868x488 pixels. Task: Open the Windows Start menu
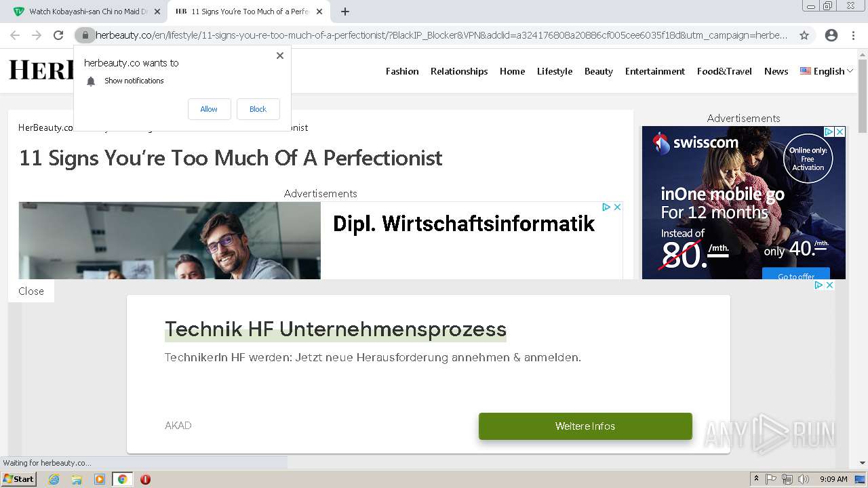pos(18,479)
